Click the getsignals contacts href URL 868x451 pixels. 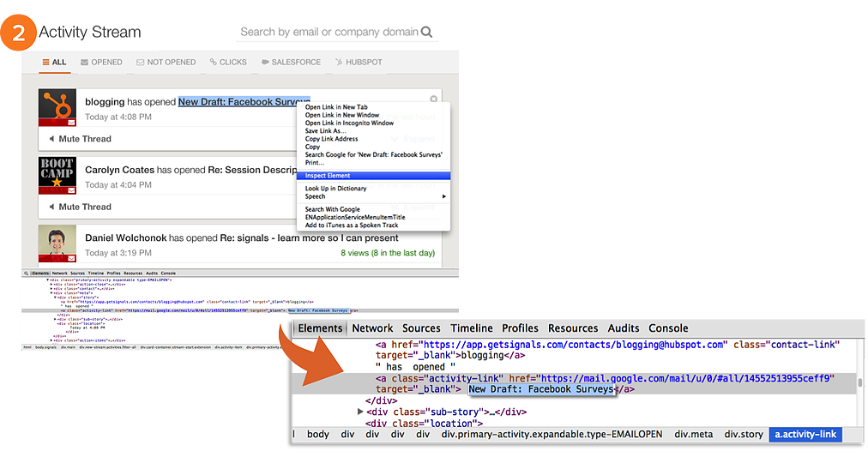pyautogui.click(x=573, y=345)
